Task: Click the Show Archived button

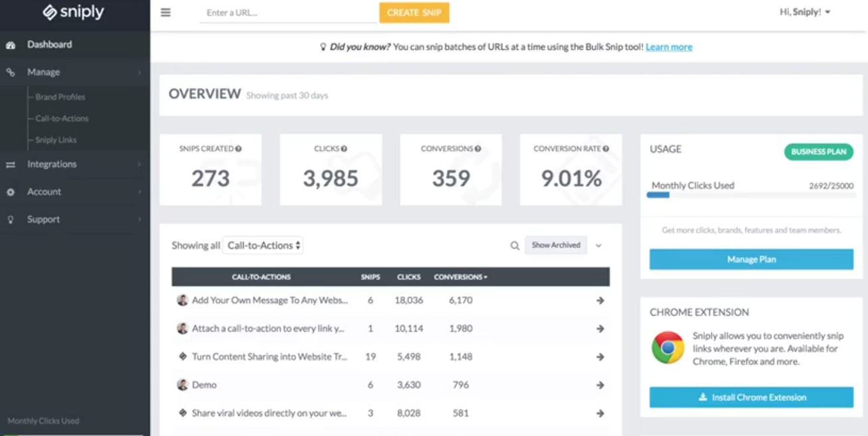Action: pos(556,245)
